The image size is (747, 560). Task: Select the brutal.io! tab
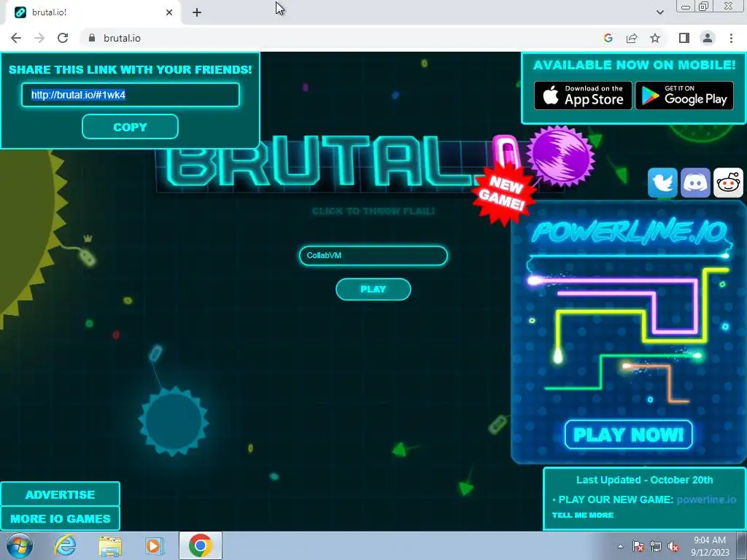pyautogui.click(x=93, y=12)
